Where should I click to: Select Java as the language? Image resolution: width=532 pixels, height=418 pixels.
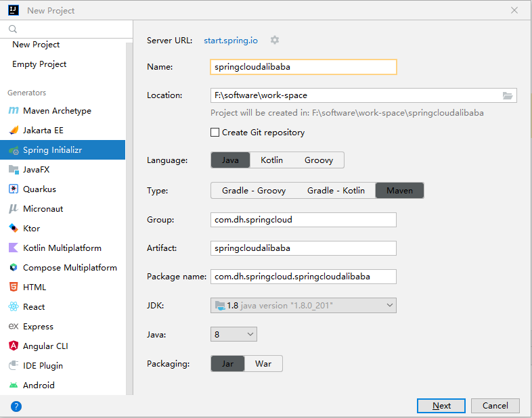click(230, 160)
